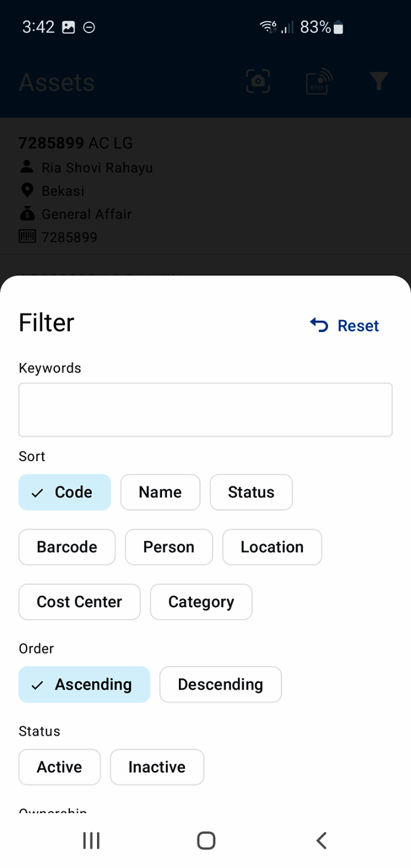Tap the filter funnel icon
This screenshot has height=868, width=411.
378,81
